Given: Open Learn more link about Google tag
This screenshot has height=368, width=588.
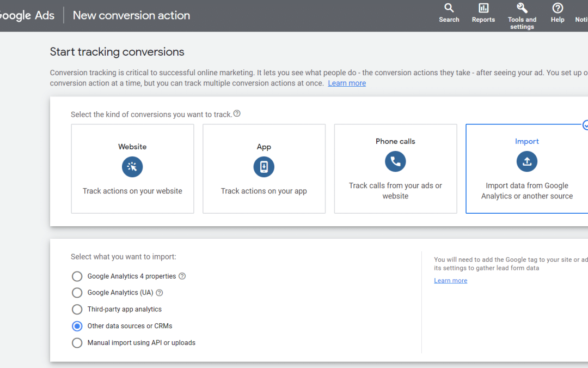Looking at the screenshot, I should click(x=450, y=281).
